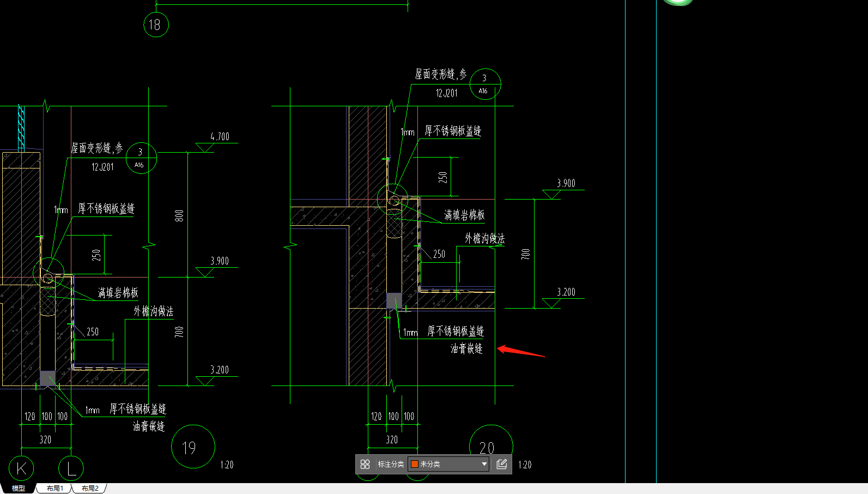The image size is (868, 494).
Task: Click 屋面变形缝,参 text in detail 20
Action: (x=441, y=74)
